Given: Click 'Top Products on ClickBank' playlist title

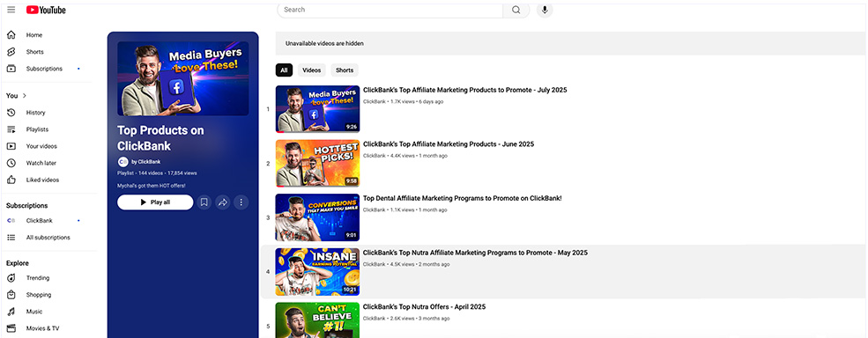Looking at the screenshot, I should tap(160, 138).
